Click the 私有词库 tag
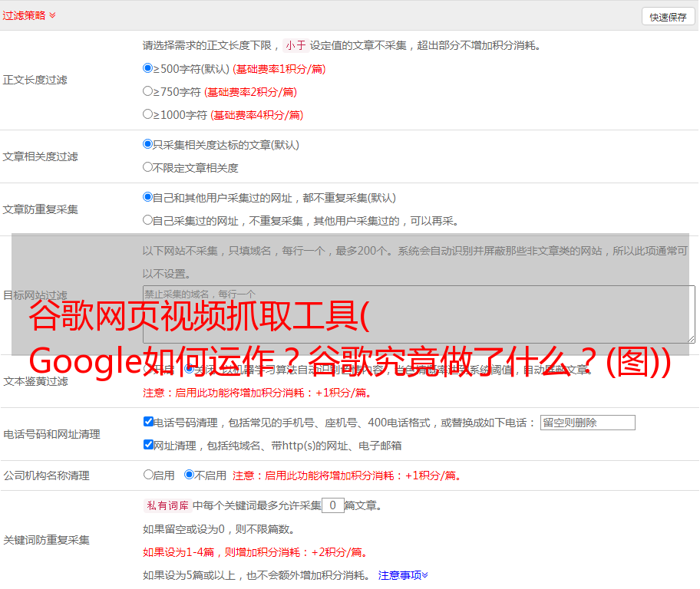The height and width of the screenshot is (589, 700). pyautogui.click(x=168, y=505)
